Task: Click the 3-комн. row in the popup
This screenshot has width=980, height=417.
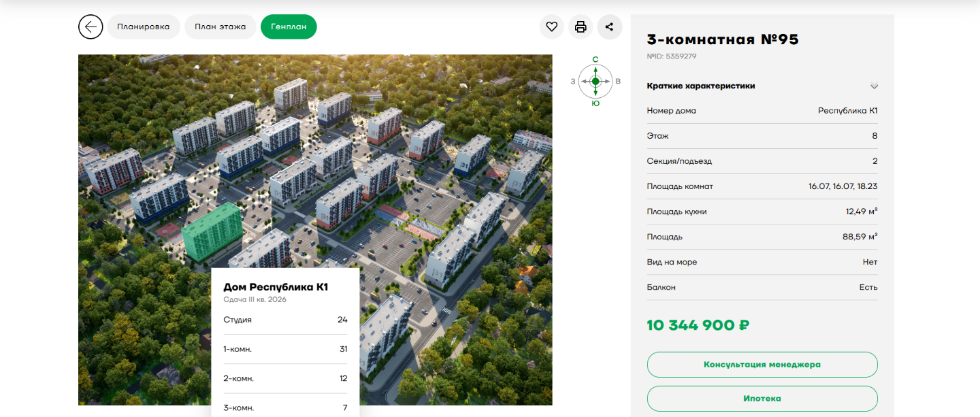Action: tap(285, 407)
